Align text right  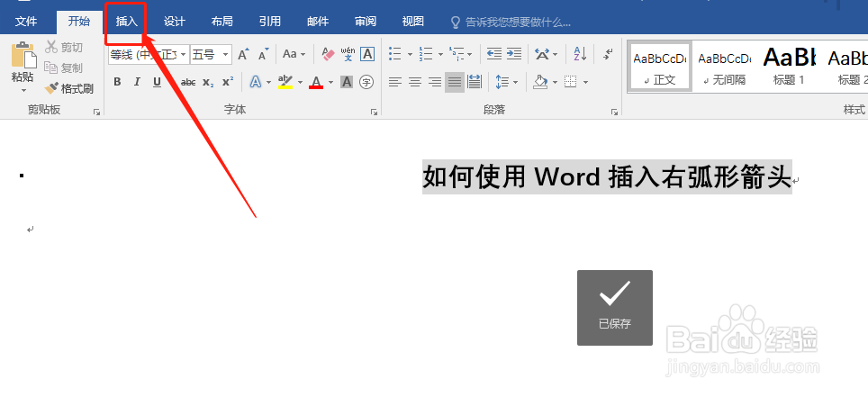pos(435,82)
